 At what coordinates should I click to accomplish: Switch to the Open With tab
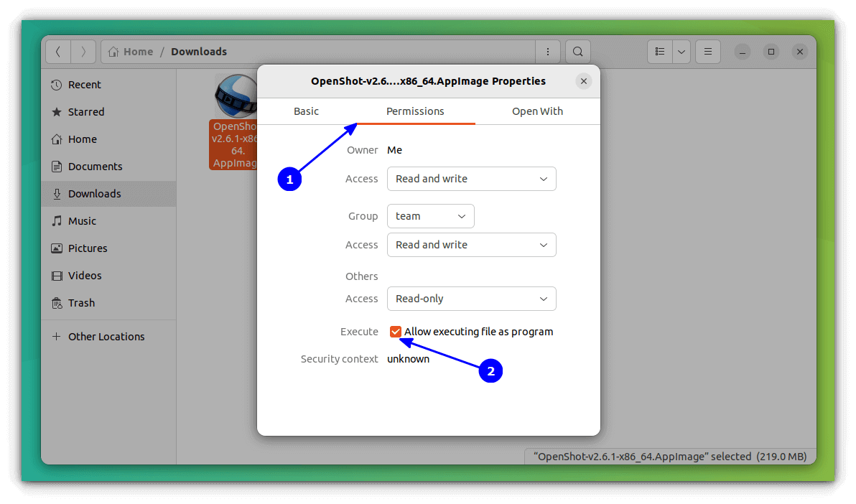click(537, 111)
